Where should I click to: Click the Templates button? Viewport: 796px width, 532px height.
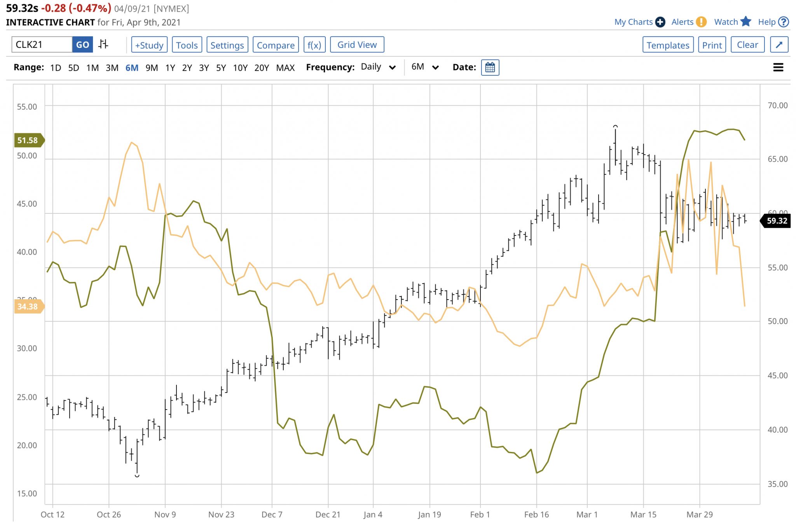coord(668,44)
